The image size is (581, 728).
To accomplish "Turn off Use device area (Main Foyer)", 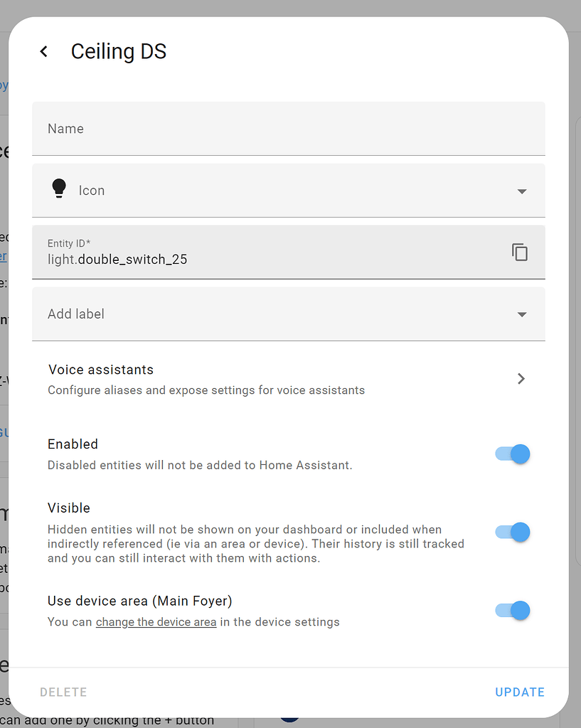I will (x=511, y=610).
